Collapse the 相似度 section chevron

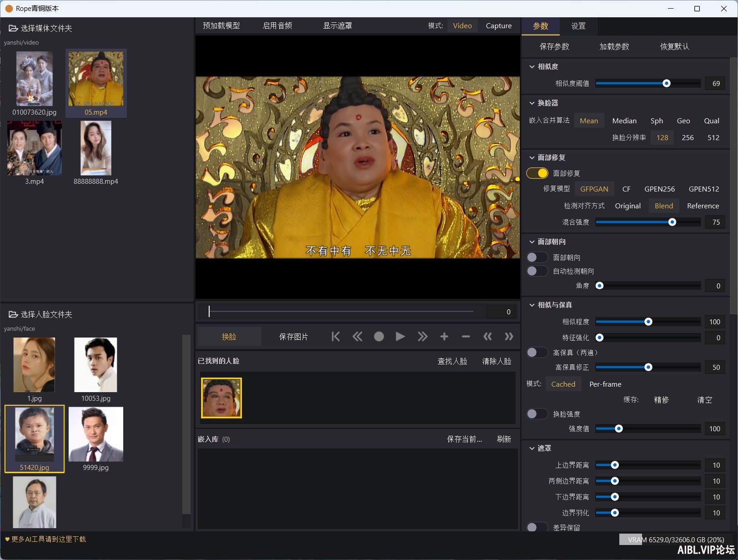(x=532, y=66)
